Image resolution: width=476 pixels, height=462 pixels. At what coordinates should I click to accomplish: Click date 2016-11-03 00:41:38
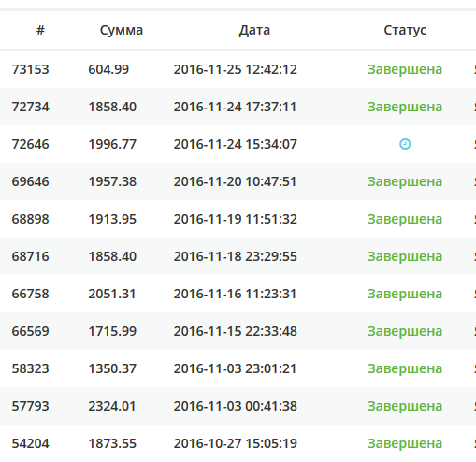point(236,406)
